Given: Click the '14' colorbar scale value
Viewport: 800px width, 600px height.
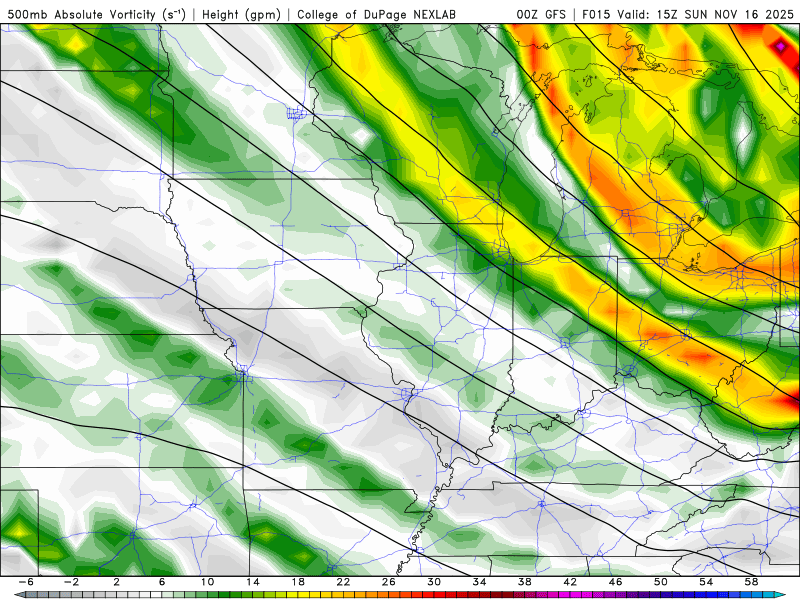Looking at the screenshot, I should [x=253, y=582].
